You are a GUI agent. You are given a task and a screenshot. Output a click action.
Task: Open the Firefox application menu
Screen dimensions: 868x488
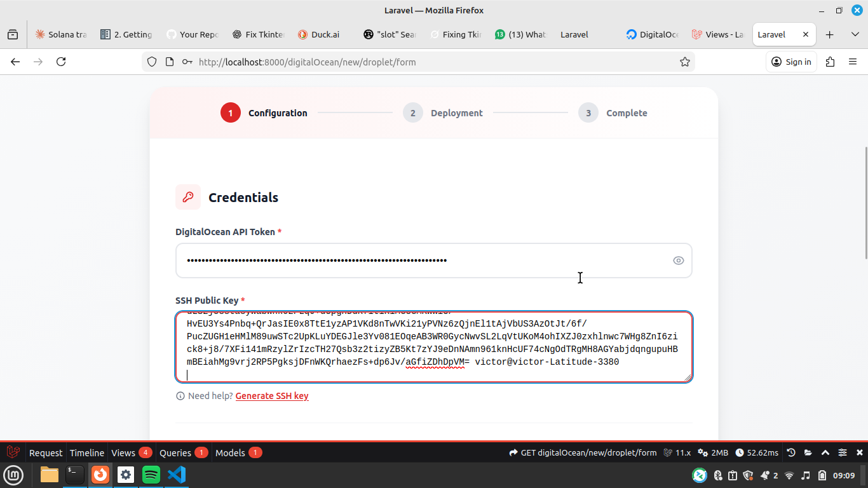pos(852,62)
